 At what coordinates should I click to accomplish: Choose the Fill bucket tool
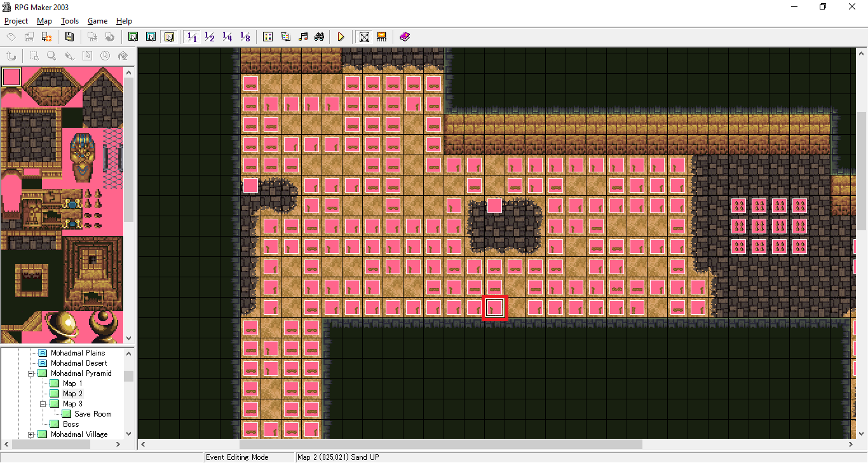(x=123, y=55)
